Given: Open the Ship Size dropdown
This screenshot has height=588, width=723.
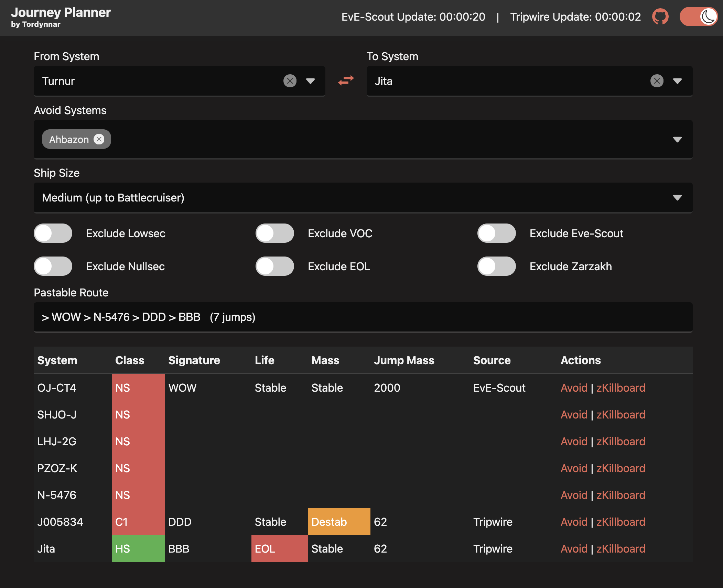Looking at the screenshot, I should 363,198.
